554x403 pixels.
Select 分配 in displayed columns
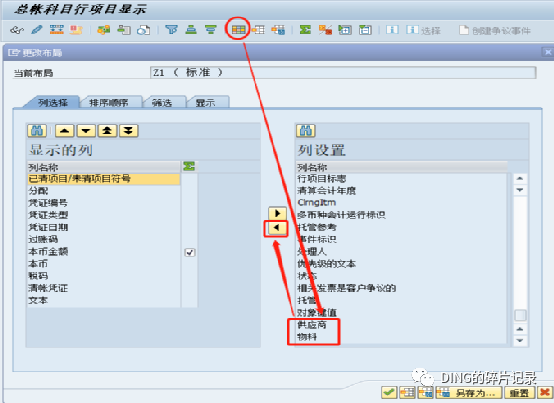(x=104, y=191)
